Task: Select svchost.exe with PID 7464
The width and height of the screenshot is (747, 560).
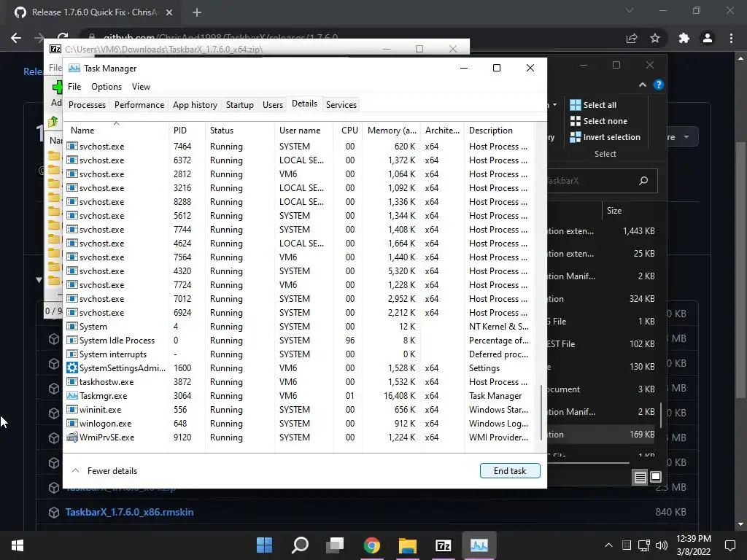Action: pos(298,146)
